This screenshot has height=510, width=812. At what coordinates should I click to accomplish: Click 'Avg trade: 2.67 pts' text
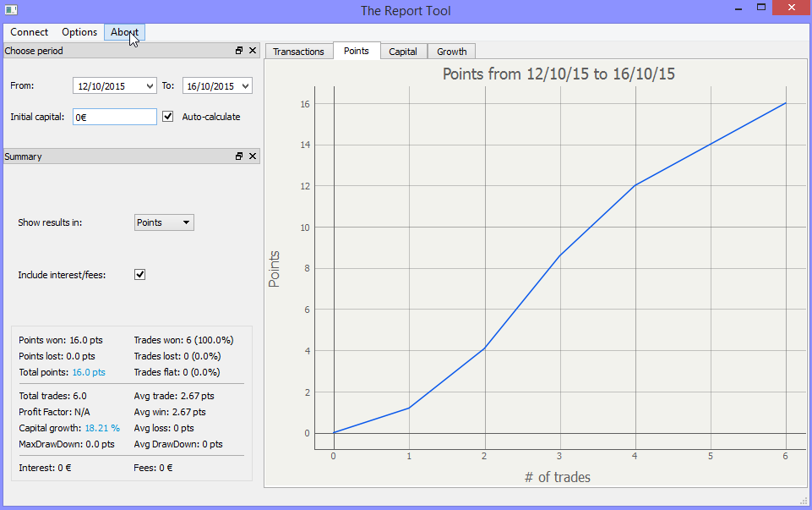click(x=174, y=396)
